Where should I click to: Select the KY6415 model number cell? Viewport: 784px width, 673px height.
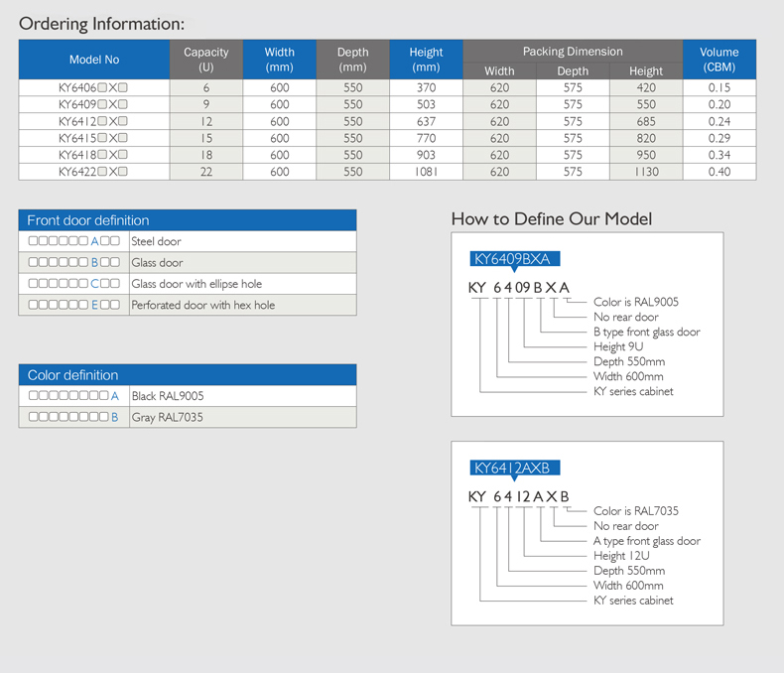(94, 138)
